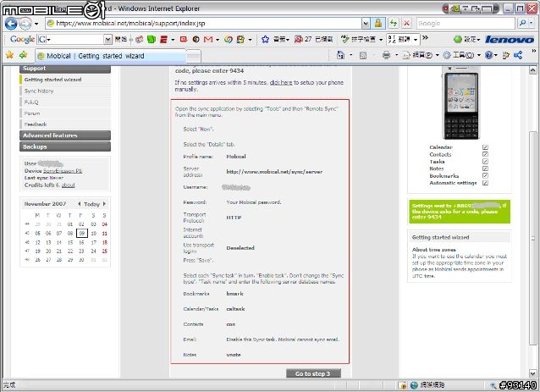The height and width of the screenshot is (392, 540).
Task: Click the red stacked bars toolbar icon
Action: (x=164, y=40)
